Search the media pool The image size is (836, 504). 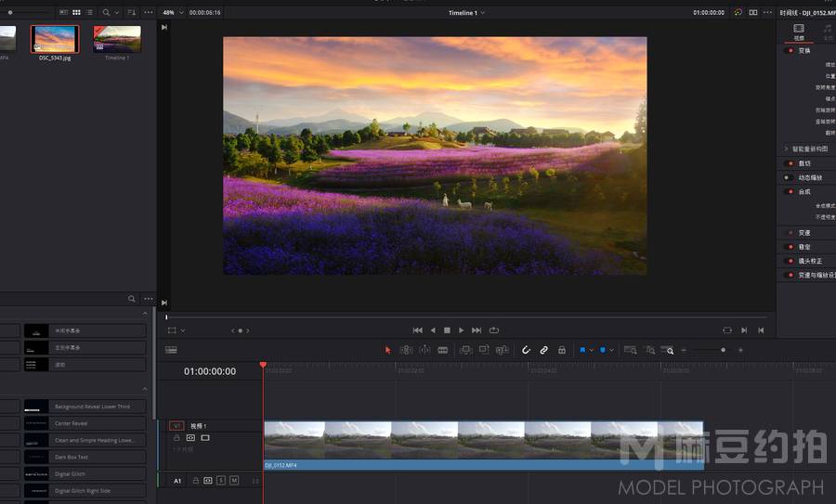(106, 12)
